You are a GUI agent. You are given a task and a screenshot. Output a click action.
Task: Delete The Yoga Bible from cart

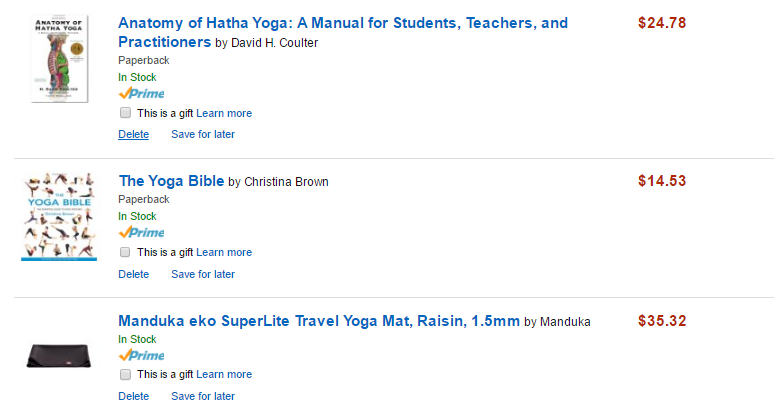[x=133, y=274]
